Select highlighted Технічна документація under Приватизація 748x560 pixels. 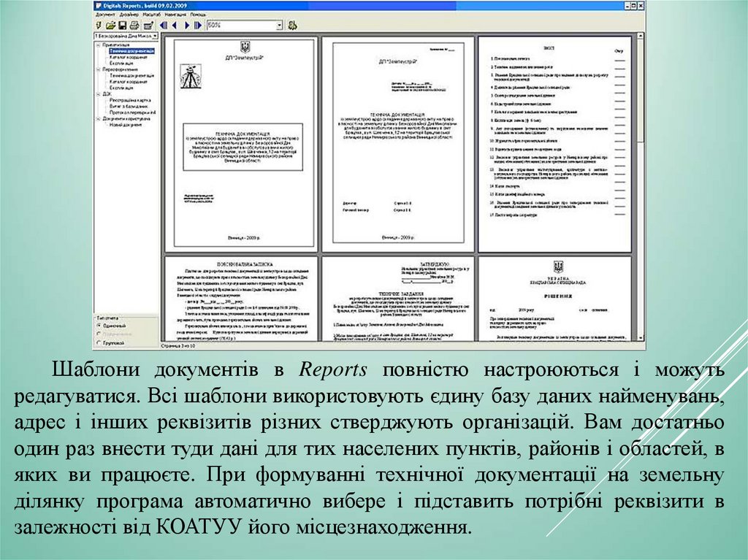[x=131, y=50]
